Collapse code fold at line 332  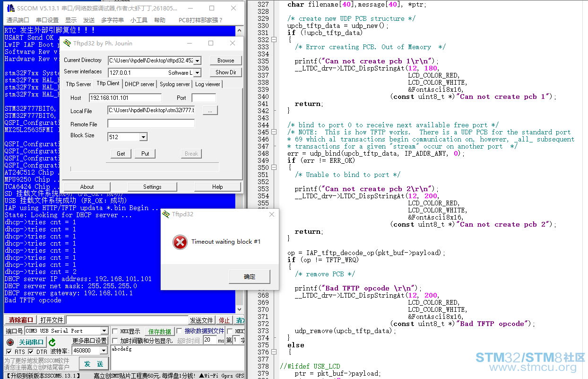click(x=274, y=40)
